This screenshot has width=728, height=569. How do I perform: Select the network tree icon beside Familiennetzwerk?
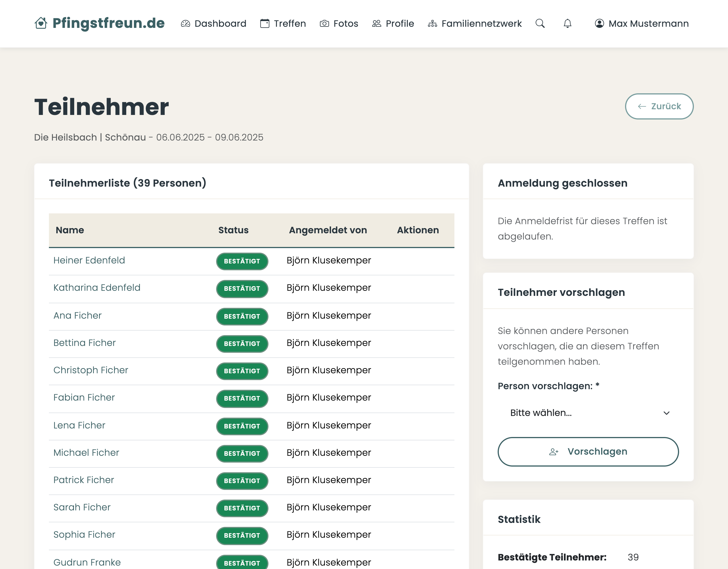pos(432,23)
